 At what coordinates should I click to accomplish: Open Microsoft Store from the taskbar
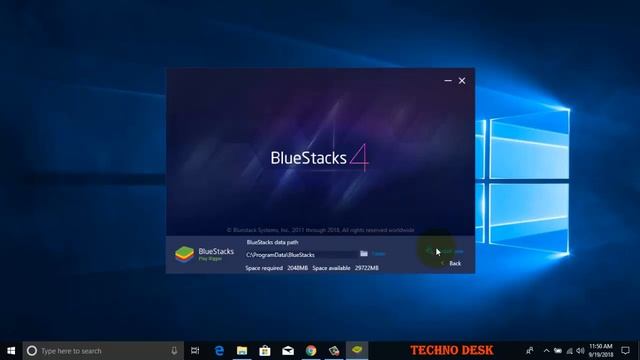click(x=265, y=351)
